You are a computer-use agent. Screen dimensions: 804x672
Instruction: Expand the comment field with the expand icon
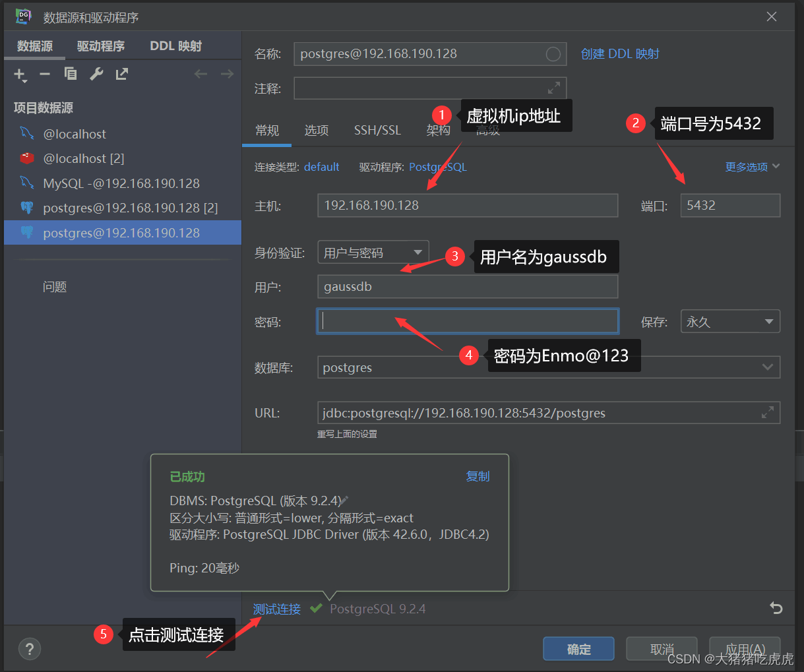pos(554,88)
